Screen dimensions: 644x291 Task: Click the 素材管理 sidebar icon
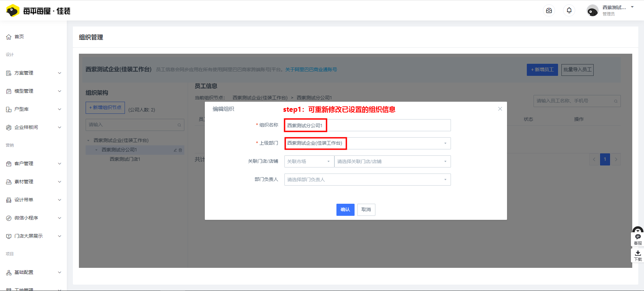9,182
